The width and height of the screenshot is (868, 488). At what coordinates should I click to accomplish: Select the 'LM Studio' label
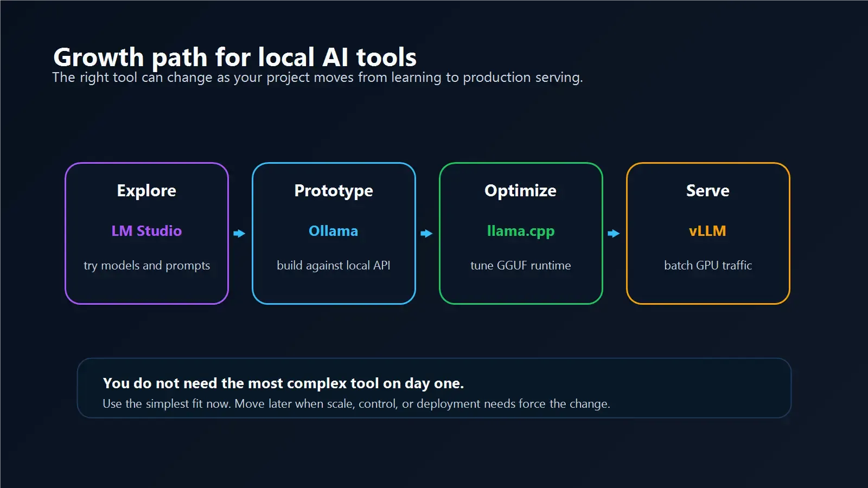click(146, 231)
